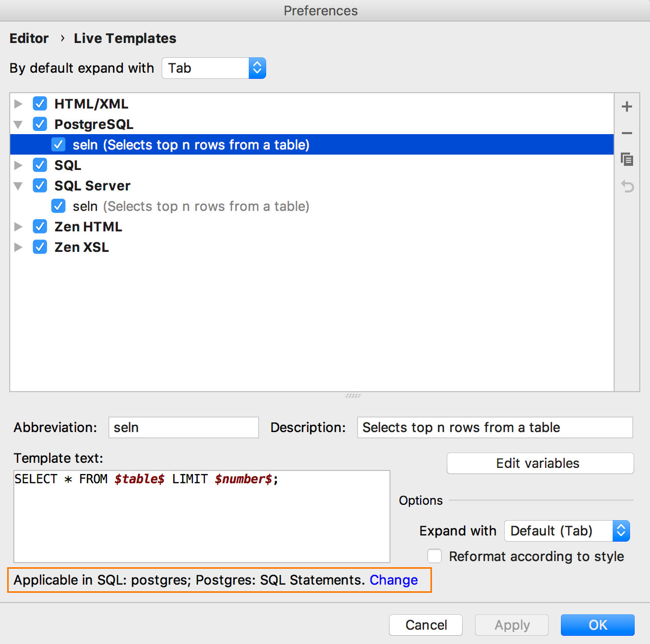Screen dimensions: 650x644
Task: Enable Reformat according to style
Action: coord(435,556)
